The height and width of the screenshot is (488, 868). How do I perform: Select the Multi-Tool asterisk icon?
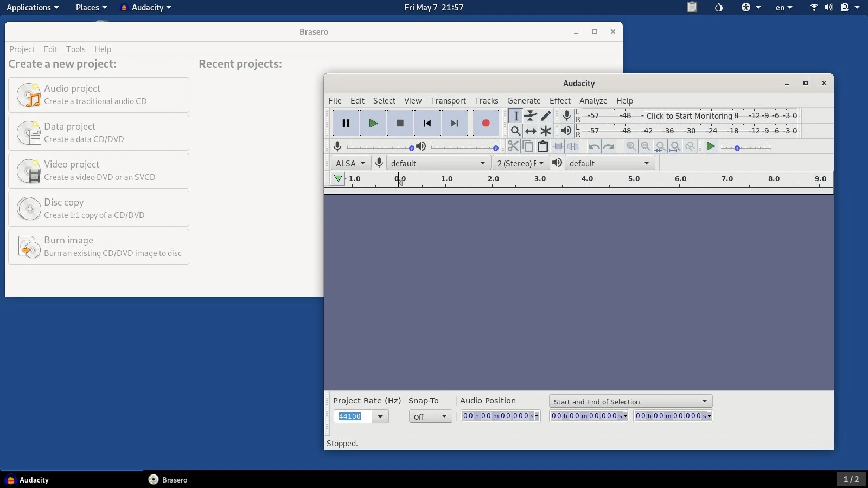point(546,131)
